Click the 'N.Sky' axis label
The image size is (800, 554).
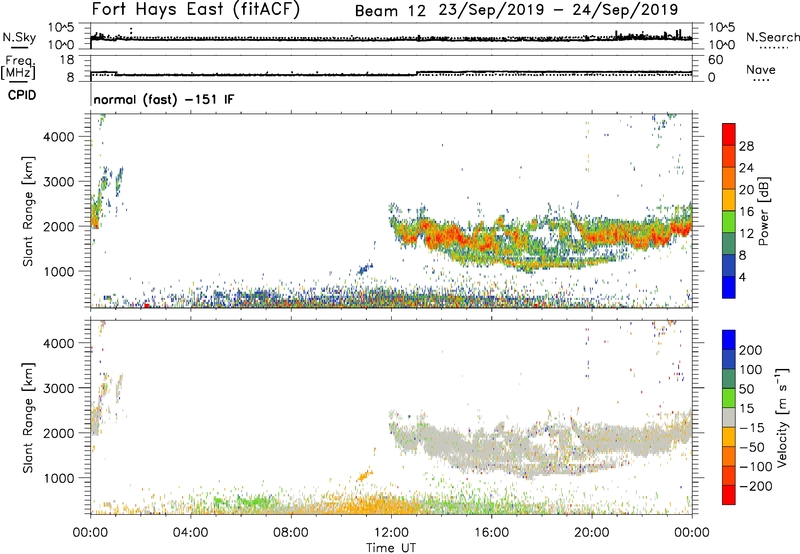click(19, 37)
